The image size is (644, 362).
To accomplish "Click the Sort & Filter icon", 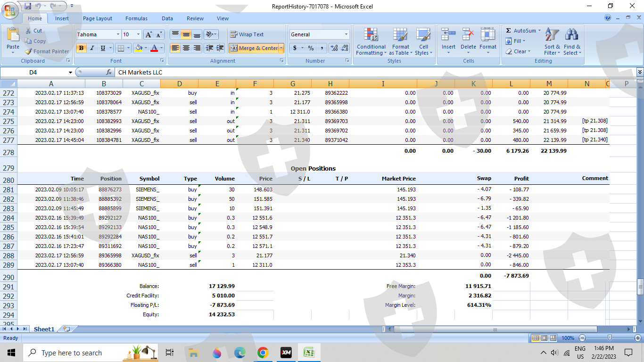I will [552, 35].
